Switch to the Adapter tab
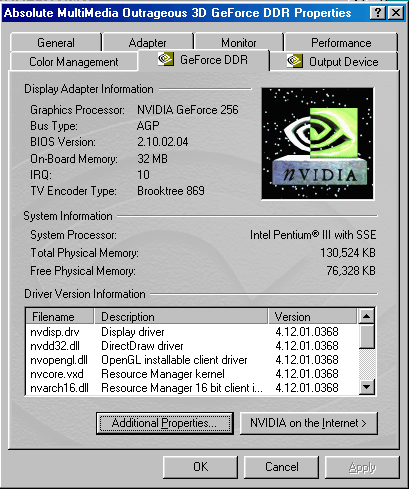409x489 pixels. point(148,42)
